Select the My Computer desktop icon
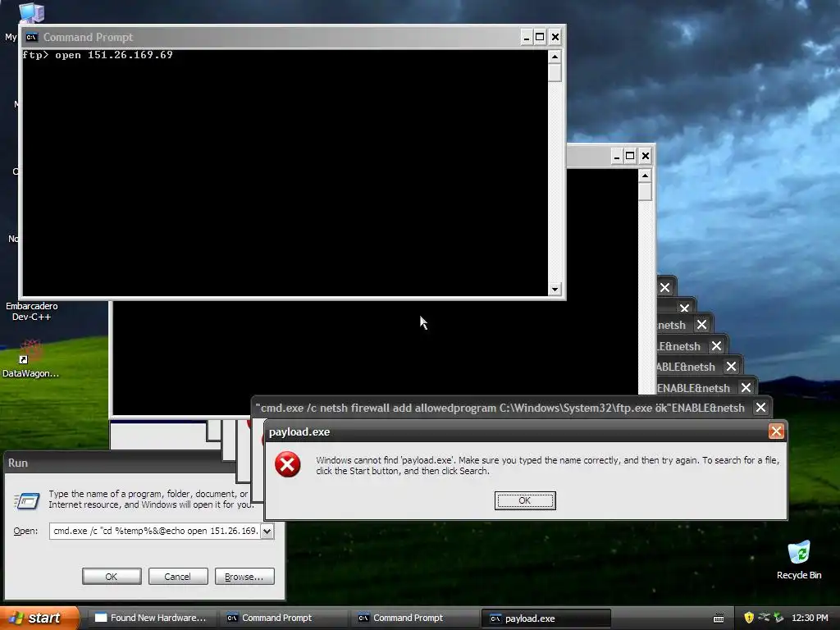Screen dimensions: 840x630 pyautogui.click(x=31, y=13)
